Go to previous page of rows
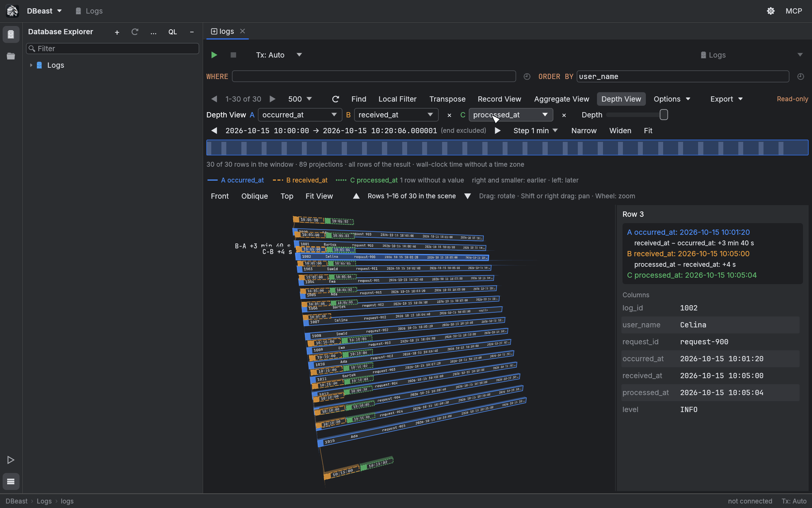The height and width of the screenshot is (508, 812). tap(214, 99)
